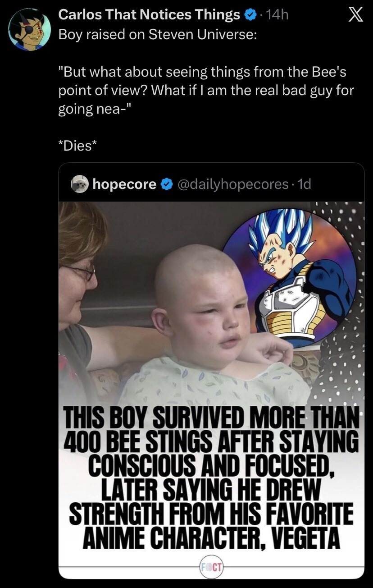Click the circular Vegeta inset picture

click(x=290, y=278)
